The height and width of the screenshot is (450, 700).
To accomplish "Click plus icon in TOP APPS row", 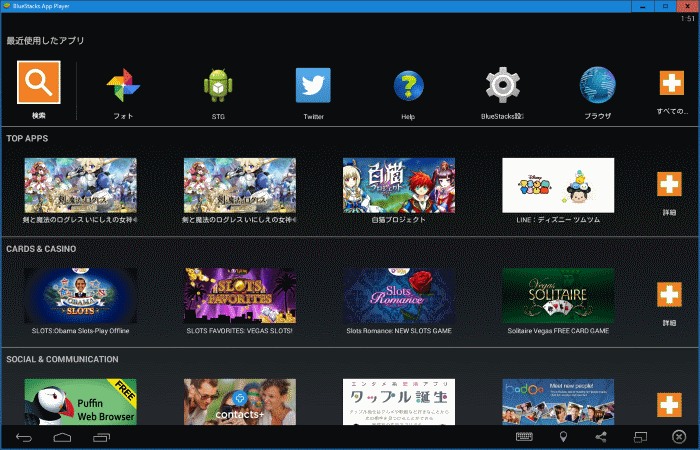I will coord(669,184).
